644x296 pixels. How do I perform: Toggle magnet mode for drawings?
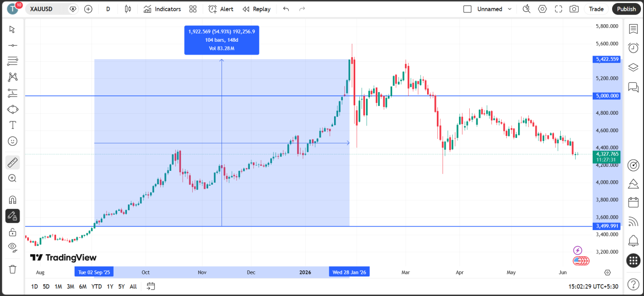coord(12,200)
